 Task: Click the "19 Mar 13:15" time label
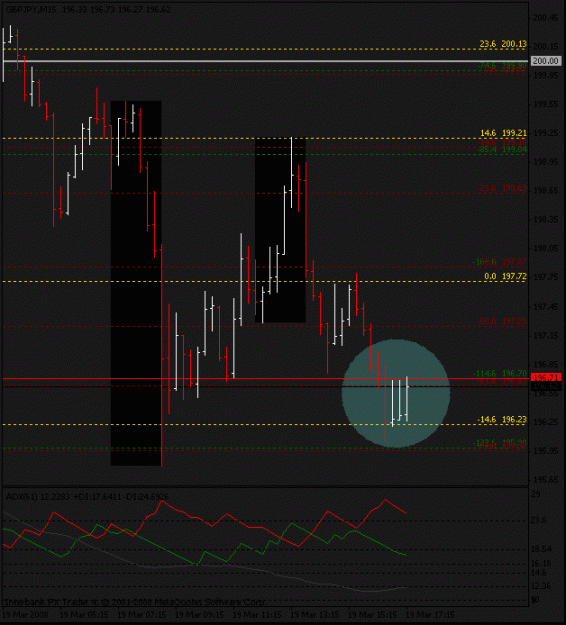(x=315, y=615)
